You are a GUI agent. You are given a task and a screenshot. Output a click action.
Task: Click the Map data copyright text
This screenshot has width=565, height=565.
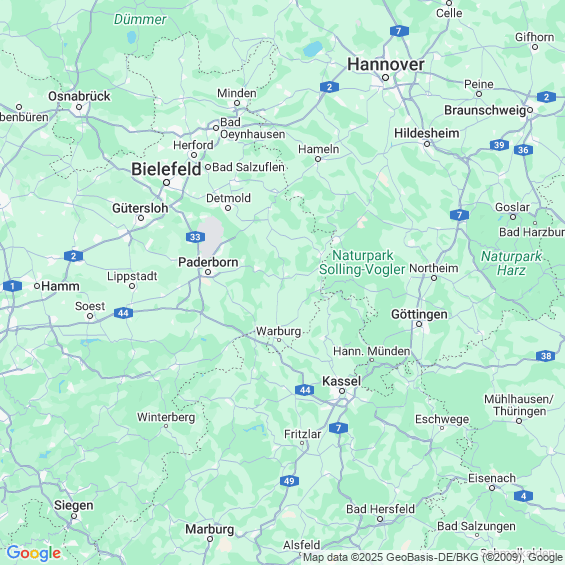point(432,557)
